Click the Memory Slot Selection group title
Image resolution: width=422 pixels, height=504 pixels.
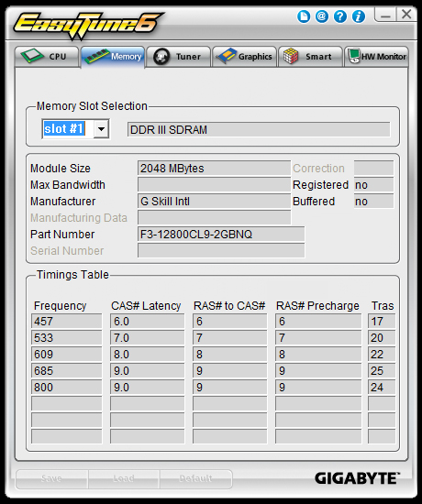[92, 106]
